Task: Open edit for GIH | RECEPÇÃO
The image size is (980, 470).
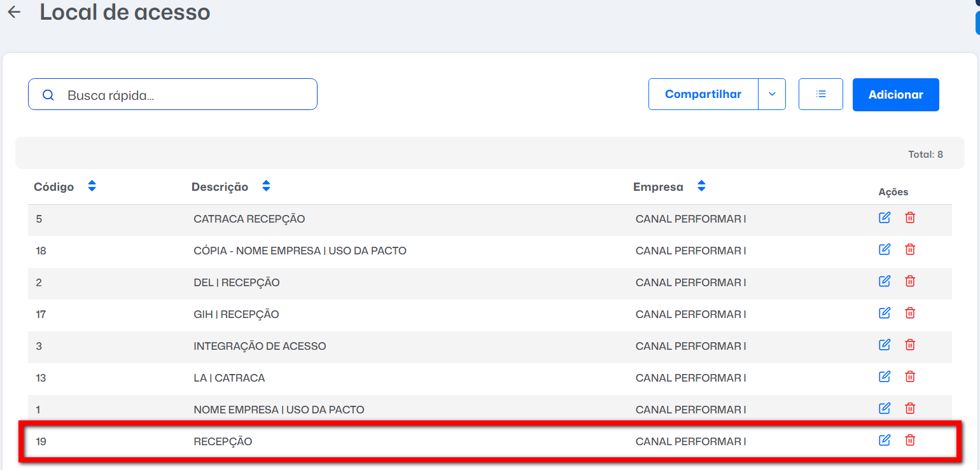Action: 885,313
